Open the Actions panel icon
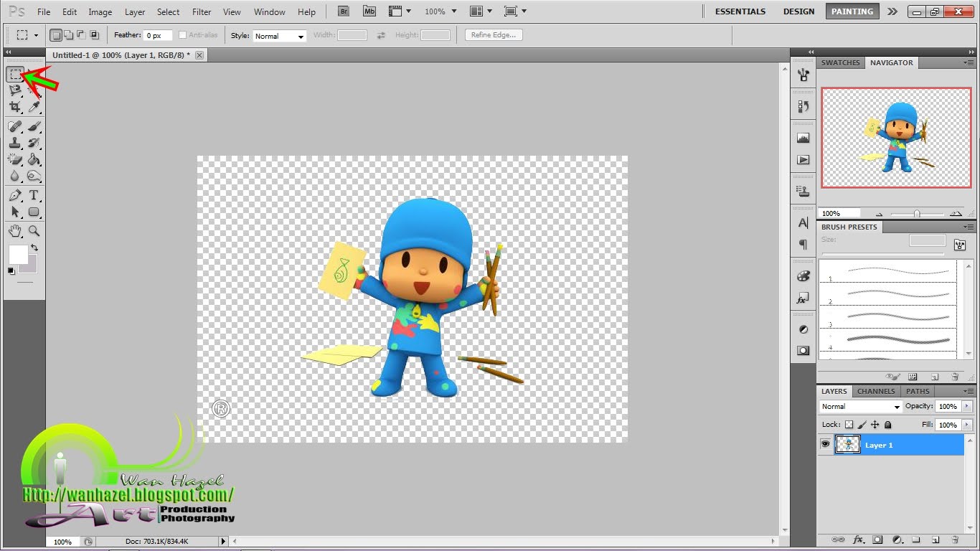 point(804,159)
